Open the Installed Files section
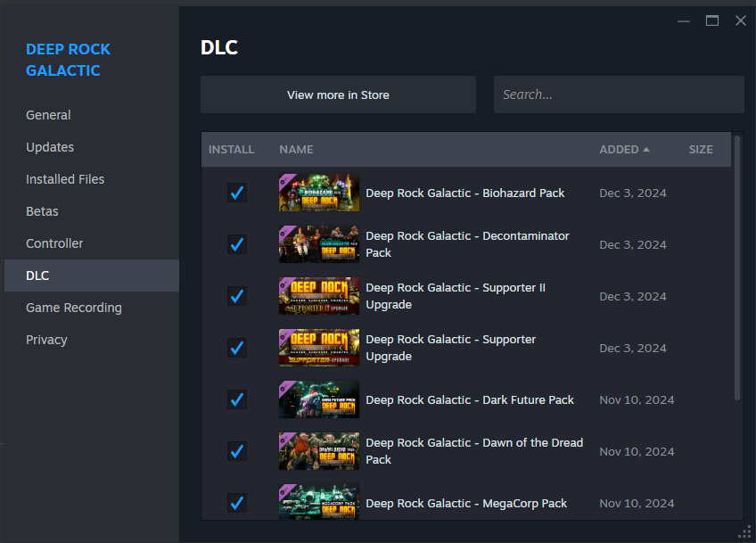 pos(65,179)
